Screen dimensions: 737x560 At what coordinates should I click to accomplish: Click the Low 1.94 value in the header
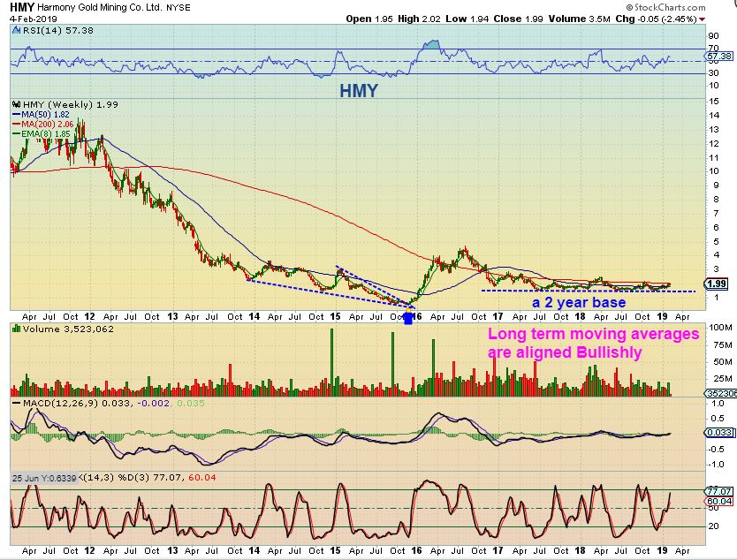pos(467,19)
